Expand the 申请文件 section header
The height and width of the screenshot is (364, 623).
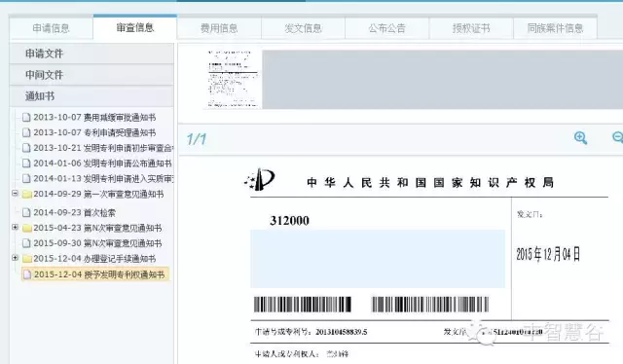pyautogui.click(x=92, y=54)
